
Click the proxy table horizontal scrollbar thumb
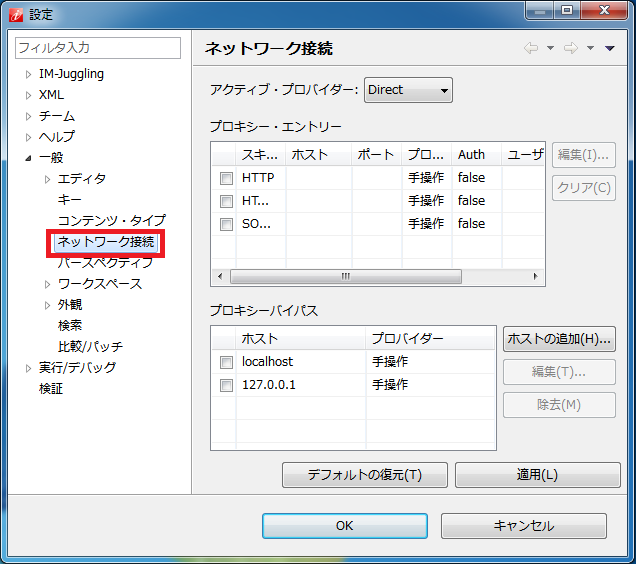[x=346, y=276]
